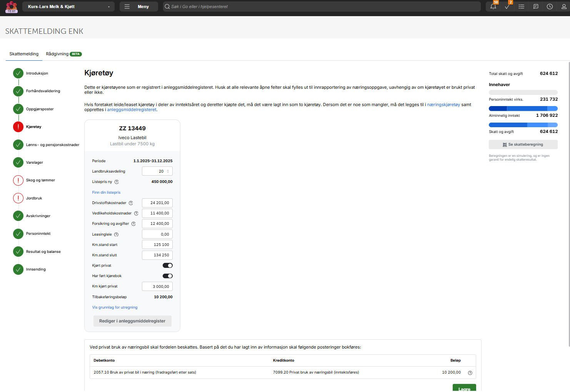This screenshot has width=570, height=392.
Task: Click the help icon next to Listepris ny
Action: tap(117, 182)
